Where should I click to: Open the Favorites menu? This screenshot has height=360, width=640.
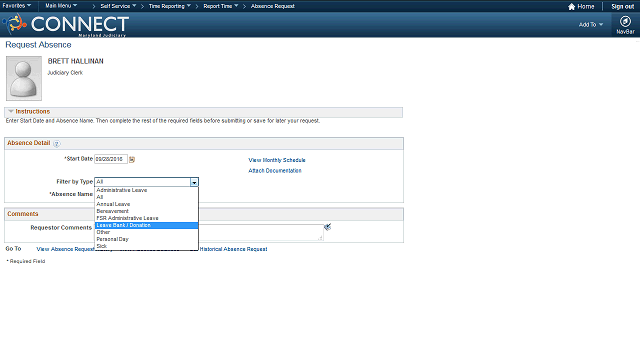coord(16,6)
